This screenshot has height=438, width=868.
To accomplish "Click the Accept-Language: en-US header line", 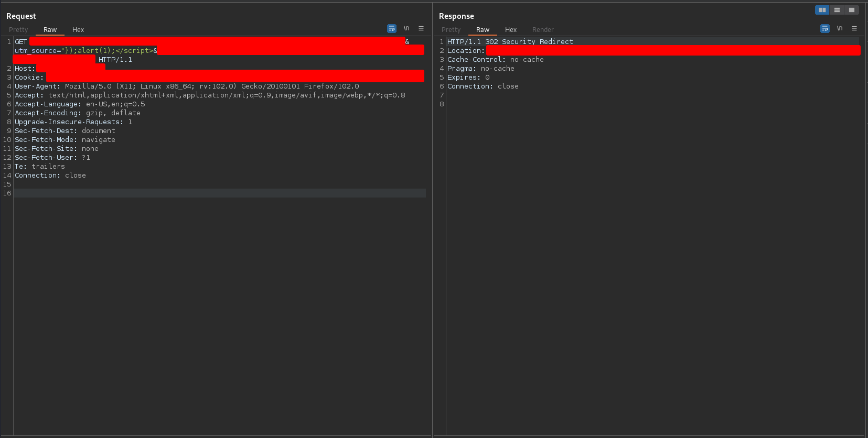I will coord(80,104).
